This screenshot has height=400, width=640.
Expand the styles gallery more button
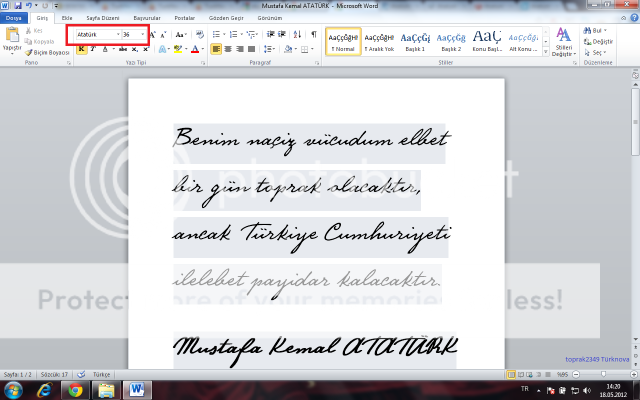coord(545,52)
